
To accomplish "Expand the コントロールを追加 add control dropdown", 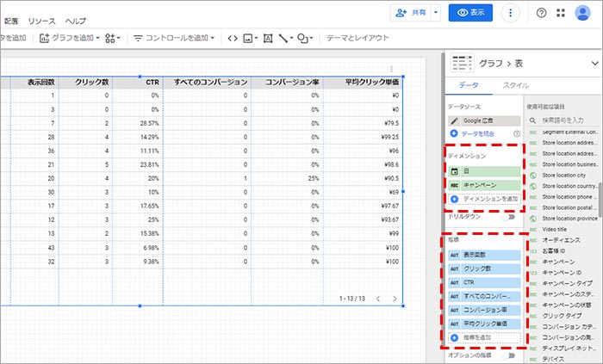I will (x=176, y=38).
